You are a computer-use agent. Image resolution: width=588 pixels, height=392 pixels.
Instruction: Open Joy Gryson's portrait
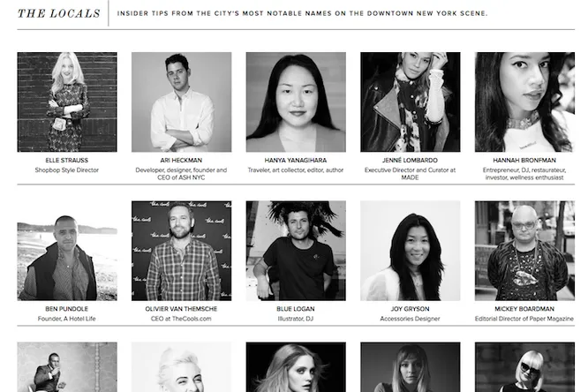point(411,251)
